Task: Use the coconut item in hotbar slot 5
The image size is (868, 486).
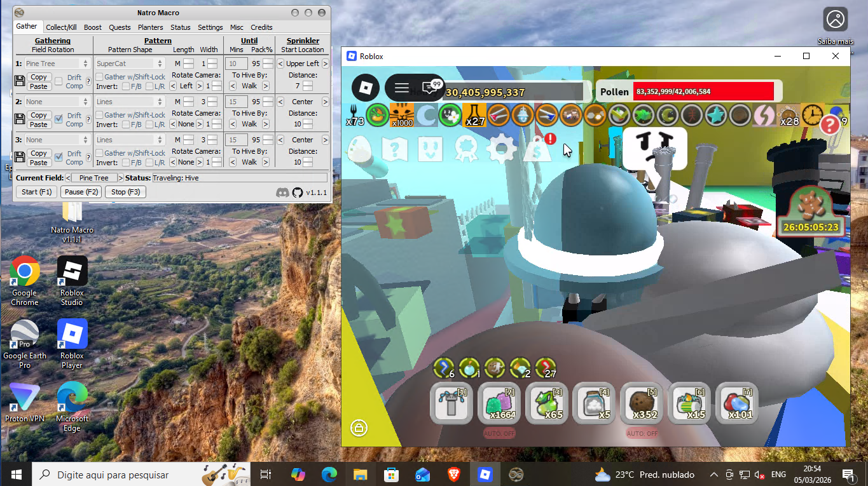Action: click(642, 403)
